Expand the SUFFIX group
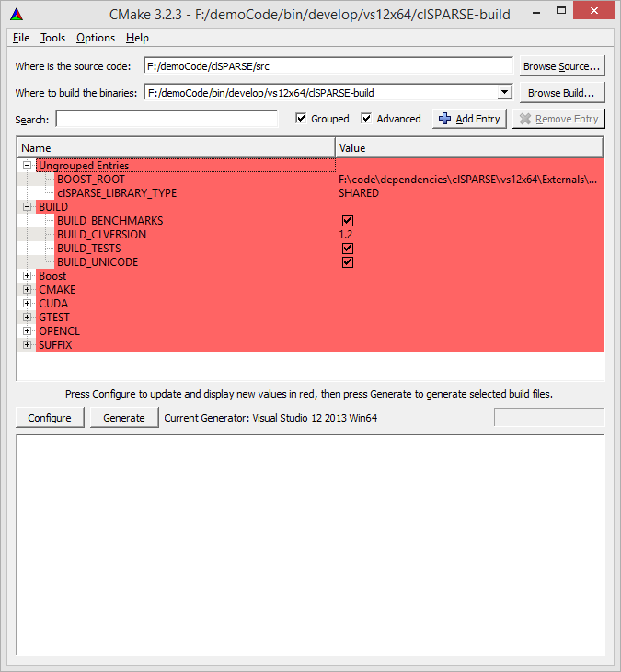Screen dimensions: 621x672 pyautogui.click(x=27, y=344)
